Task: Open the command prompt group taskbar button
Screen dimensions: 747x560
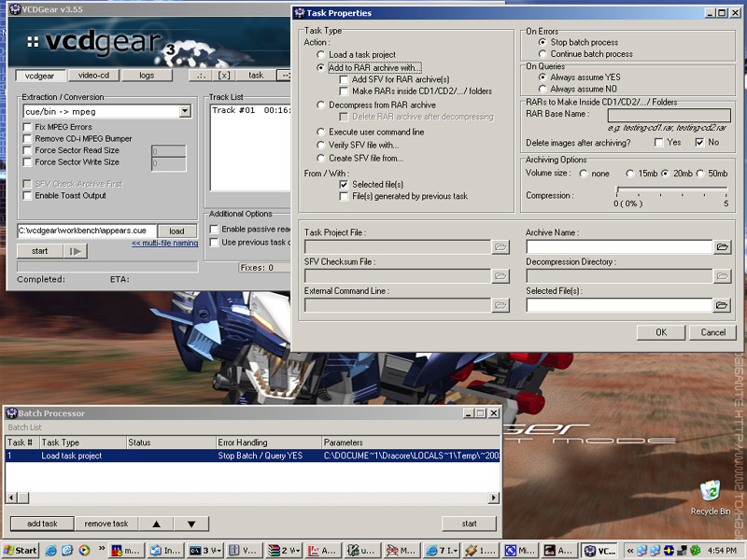Action: (205, 551)
